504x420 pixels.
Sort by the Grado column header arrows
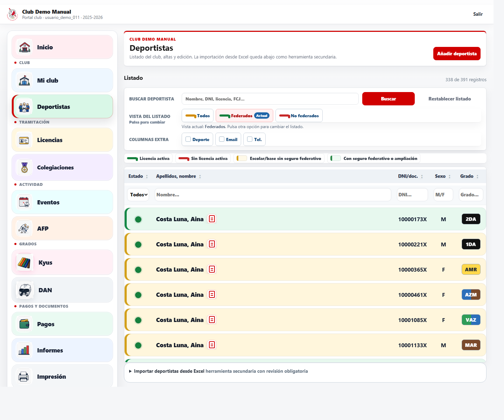tap(477, 176)
